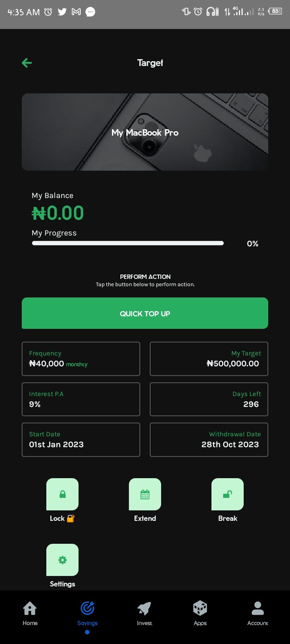
Task: Tap the Twitter notification icon
Action: [x=62, y=12]
